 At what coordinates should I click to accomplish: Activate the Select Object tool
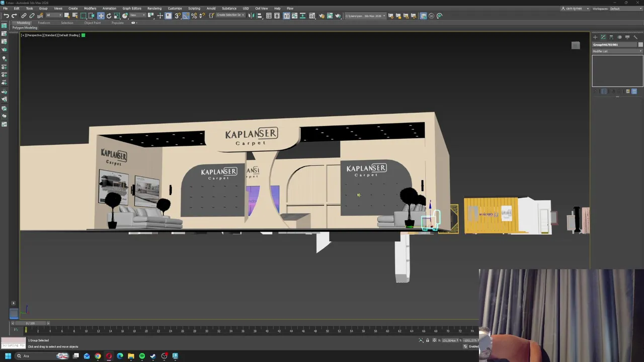point(67,16)
